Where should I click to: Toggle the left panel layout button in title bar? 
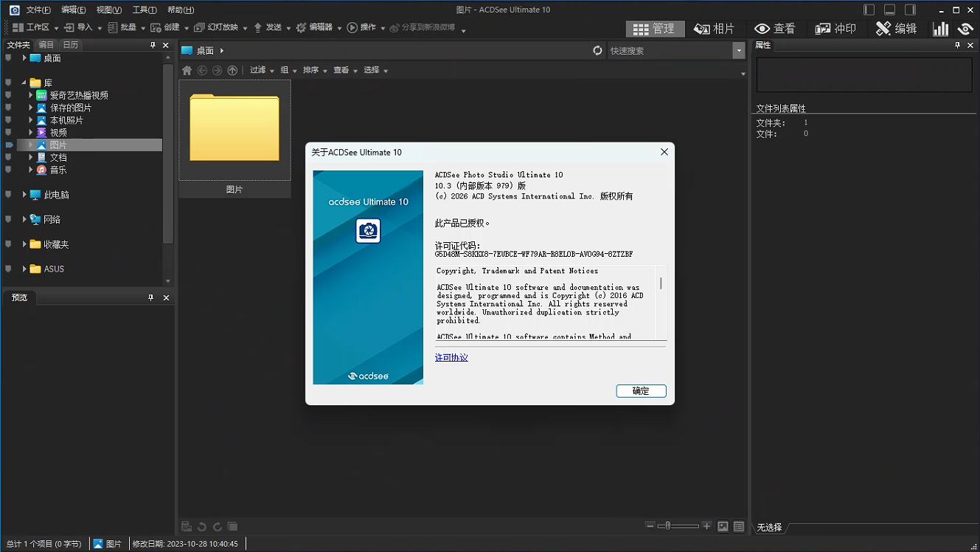point(869,10)
